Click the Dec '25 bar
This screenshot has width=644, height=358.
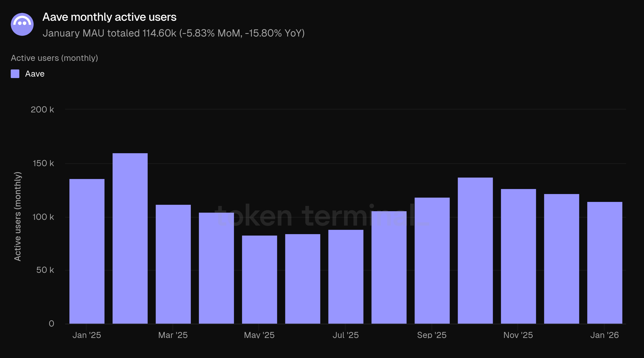point(561,259)
